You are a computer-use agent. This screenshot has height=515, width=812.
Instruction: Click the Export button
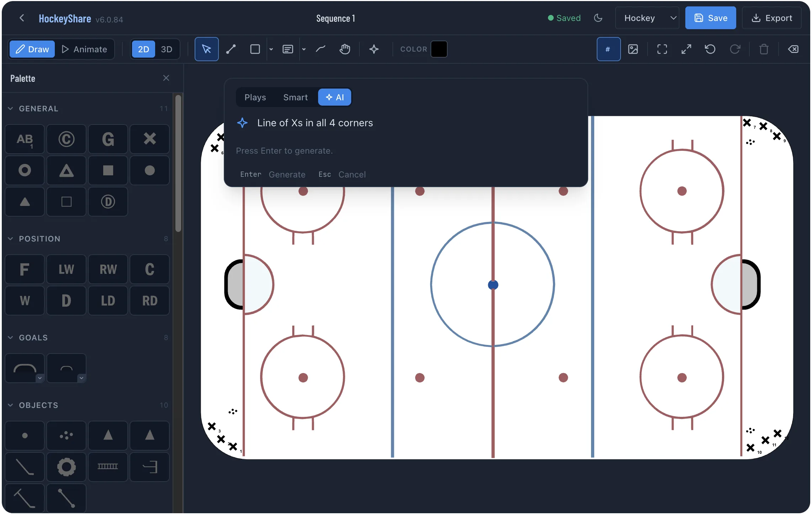(x=771, y=18)
